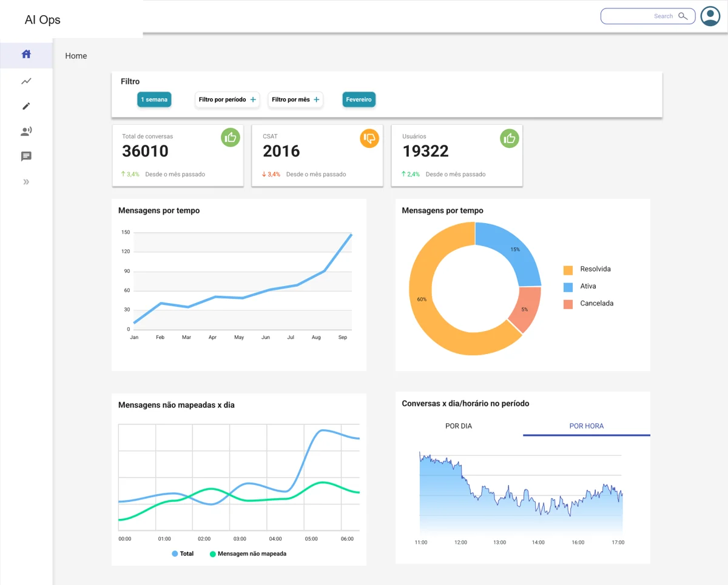Click the 36010 conversations value
This screenshot has height=585, width=728.
pyautogui.click(x=146, y=151)
